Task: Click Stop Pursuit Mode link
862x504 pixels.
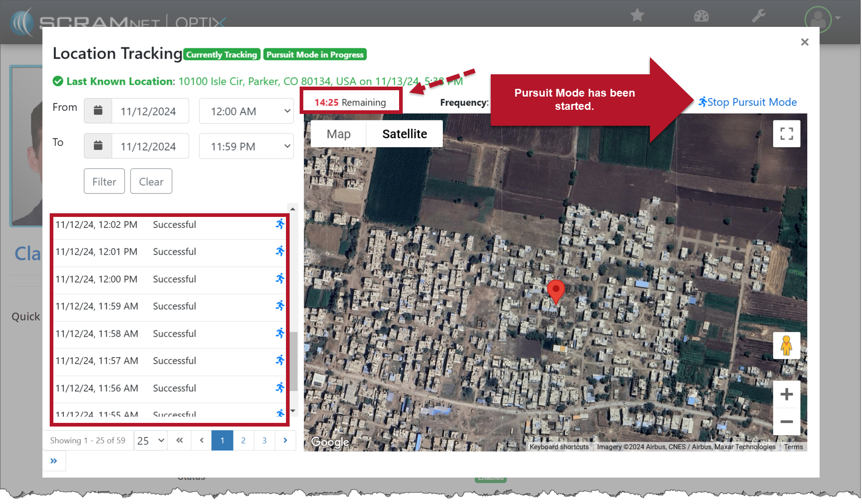Action: pyautogui.click(x=748, y=102)
